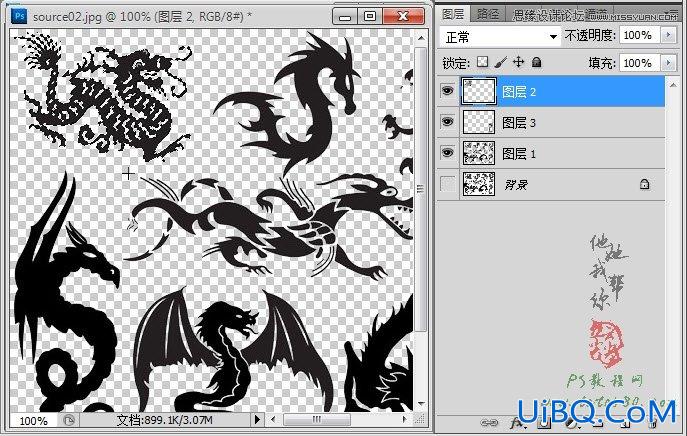
Task: Click the canvas vertical scrollbar thumb
Action: point(421,188)
